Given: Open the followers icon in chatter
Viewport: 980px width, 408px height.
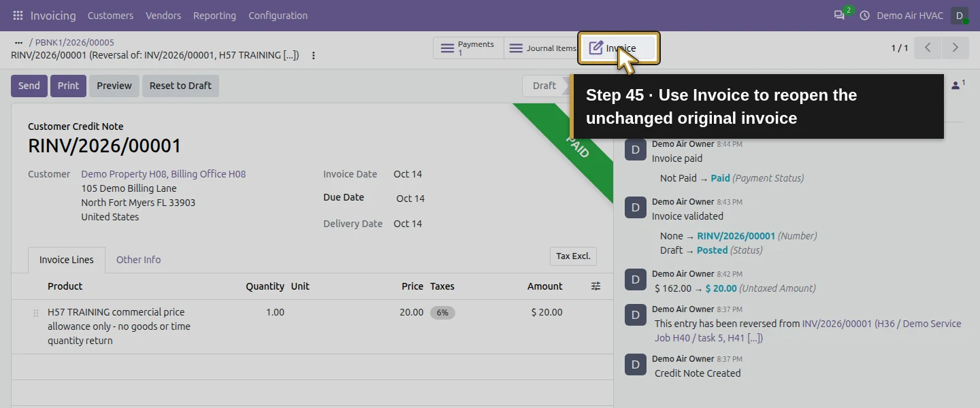Looking at the screenshot, I should (x=958, y=85).
